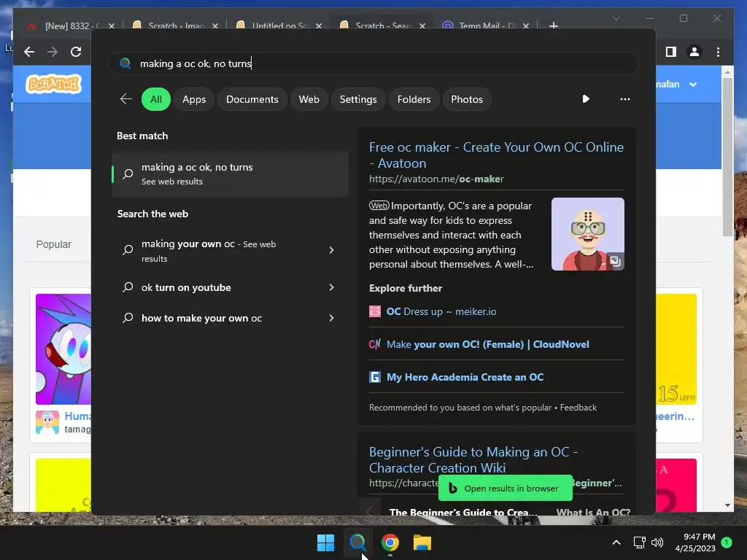Open File Explorer from taskbar
The width and height of the screenshot is (747, 560).
pyautogui.click(x=422, y=542)
